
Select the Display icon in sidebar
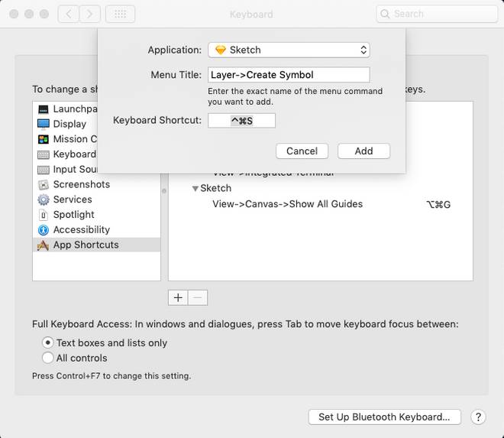pyautogui.click(x=44, y=124)
